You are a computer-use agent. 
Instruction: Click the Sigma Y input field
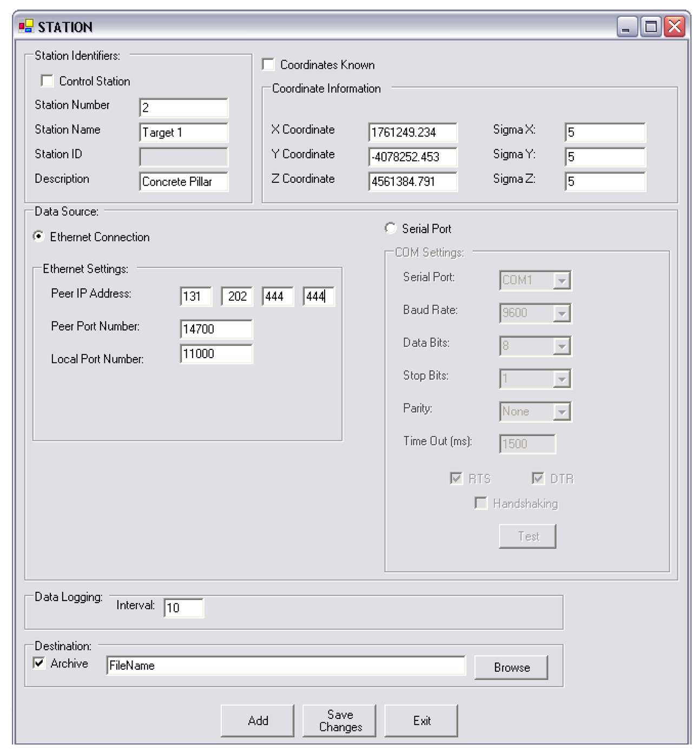point(605,157)
